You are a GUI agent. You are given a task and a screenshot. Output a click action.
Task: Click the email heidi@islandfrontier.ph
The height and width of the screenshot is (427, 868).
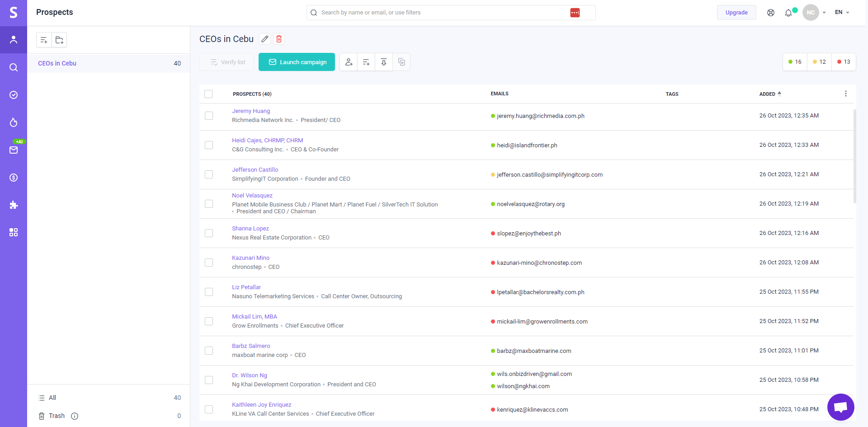[x=527, y=145]
